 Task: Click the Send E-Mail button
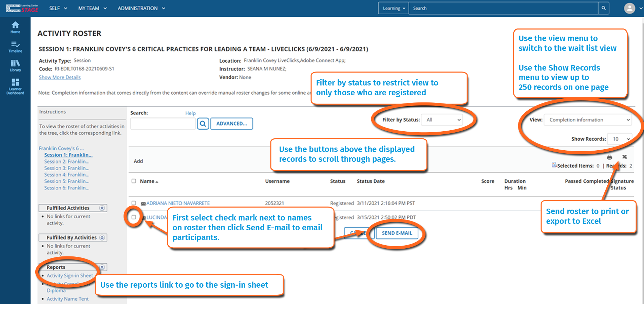pos(397,233)
